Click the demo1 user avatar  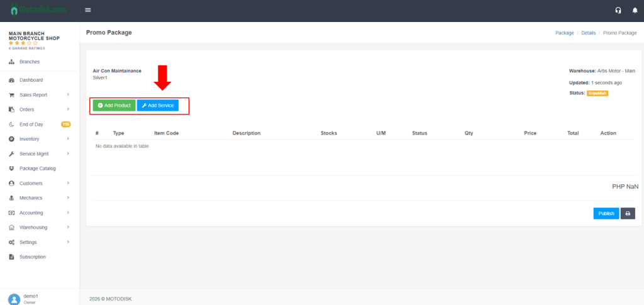pos(14,299)
